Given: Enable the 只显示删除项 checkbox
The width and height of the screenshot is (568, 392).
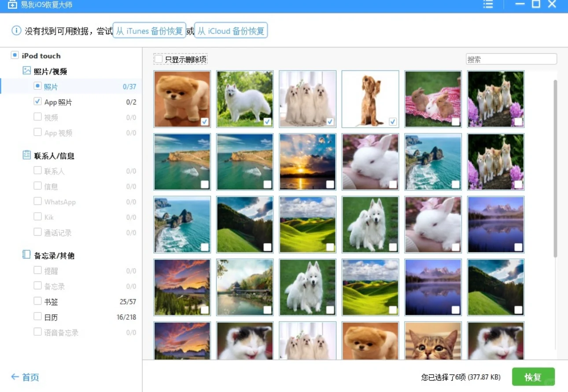Looking at the screenshot, I should [159, 58].
